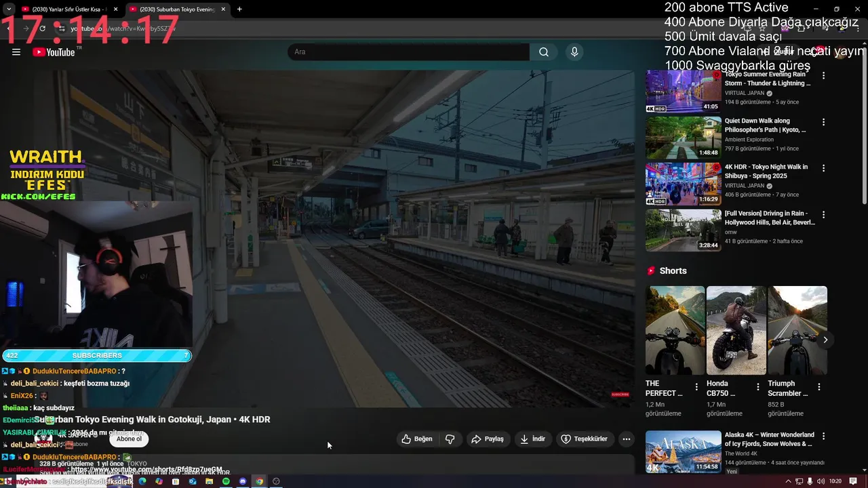The width and height of the screenshot is (868, 488).
Task: Dislike the video with thumbs-down
Action: coord(450,439)
